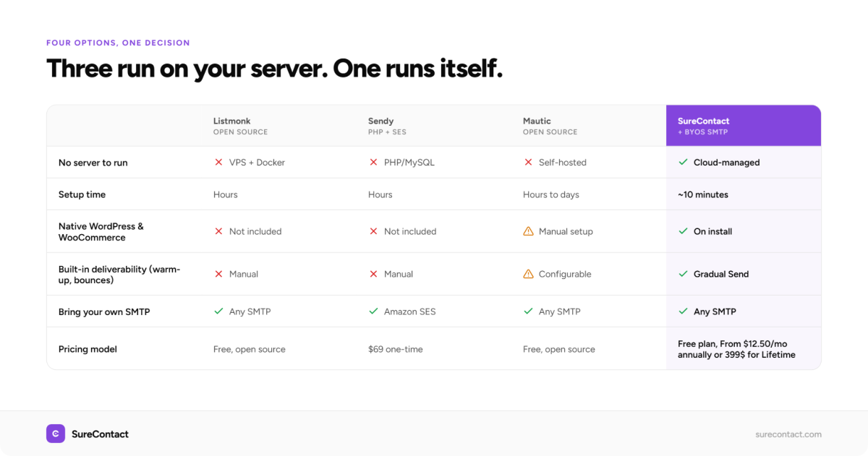Click the green check in Listmonk's Any SMTP cell
868x456 pixels.
[218, 311]
